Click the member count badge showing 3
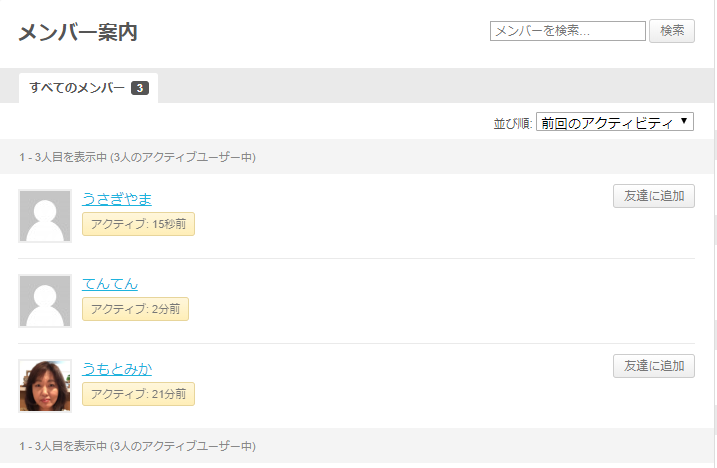Viewport: 717px width, 468px height. (x=140, y=88)
